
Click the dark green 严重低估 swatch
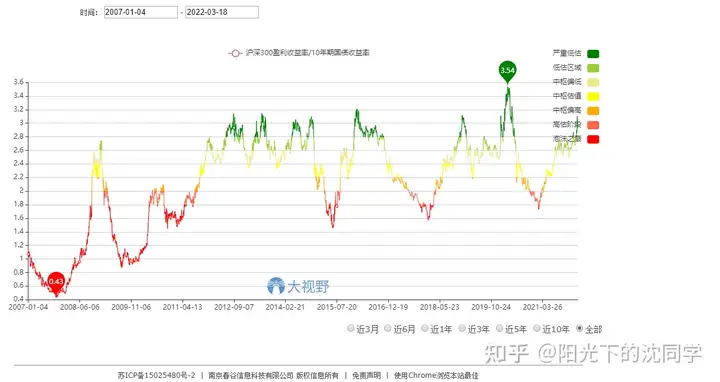click(593, 54)
